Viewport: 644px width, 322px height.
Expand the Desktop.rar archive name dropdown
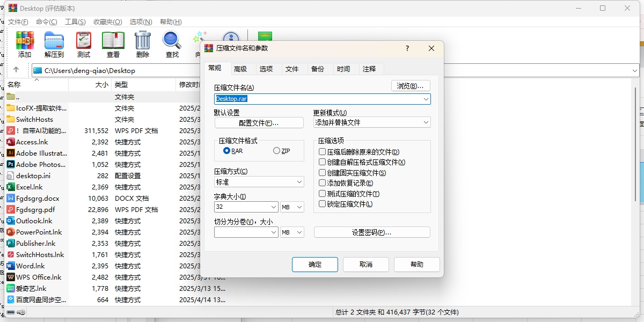click(x=426, y=99)
